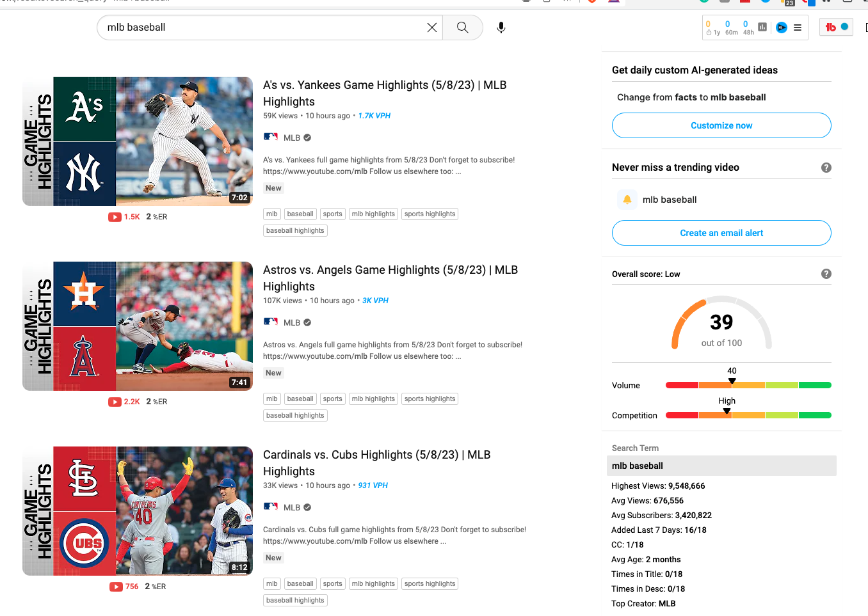Viewport: 868px width, 616px height.
Task: Click the 39 out of 100 score gauge
Action: pyautogui.click(x=721, y=324)
